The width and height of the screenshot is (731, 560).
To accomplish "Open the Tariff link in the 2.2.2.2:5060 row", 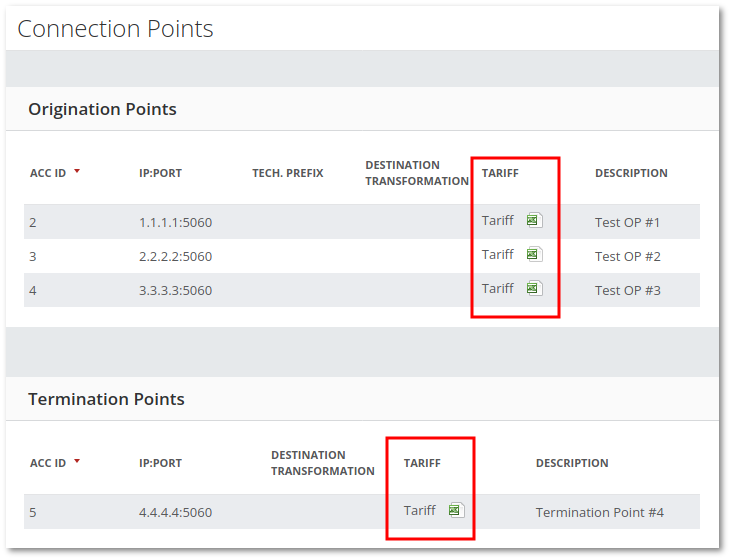I will pyautogui.click(x=497, y=255).
